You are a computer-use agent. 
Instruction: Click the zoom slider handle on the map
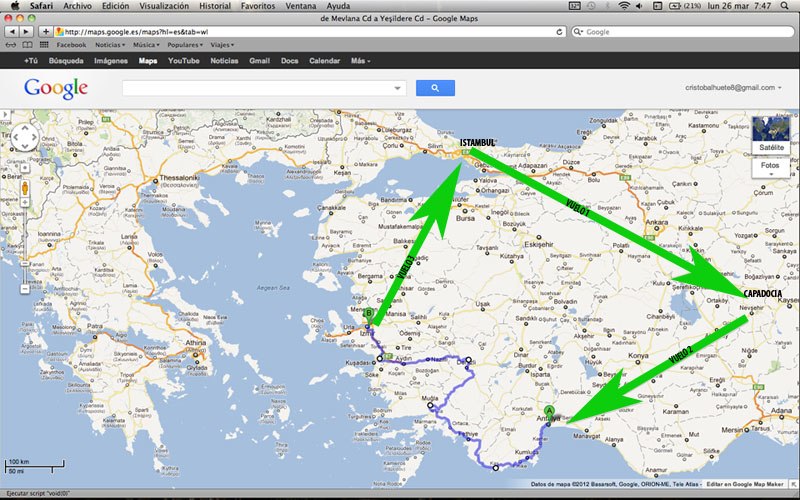point(24,264)
